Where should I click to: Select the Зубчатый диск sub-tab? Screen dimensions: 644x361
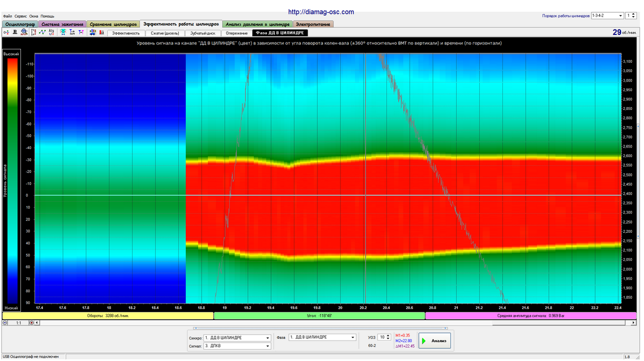click(x=203, y=33)
